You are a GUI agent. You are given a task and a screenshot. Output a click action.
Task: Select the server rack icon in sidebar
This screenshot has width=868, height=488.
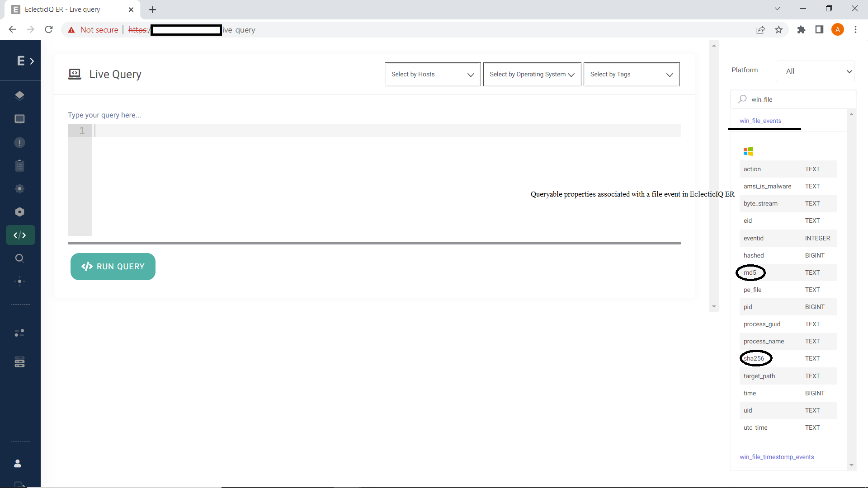(x=20, y=361)
